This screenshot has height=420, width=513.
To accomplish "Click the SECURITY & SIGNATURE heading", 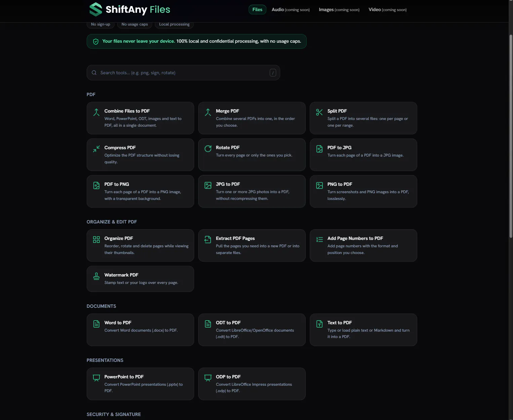I will pos(114,414).
